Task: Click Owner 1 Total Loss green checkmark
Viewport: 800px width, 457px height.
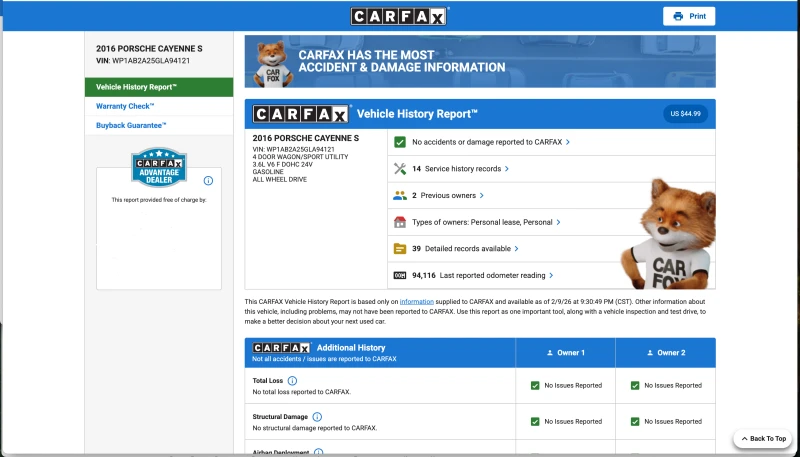Action: 535,385
